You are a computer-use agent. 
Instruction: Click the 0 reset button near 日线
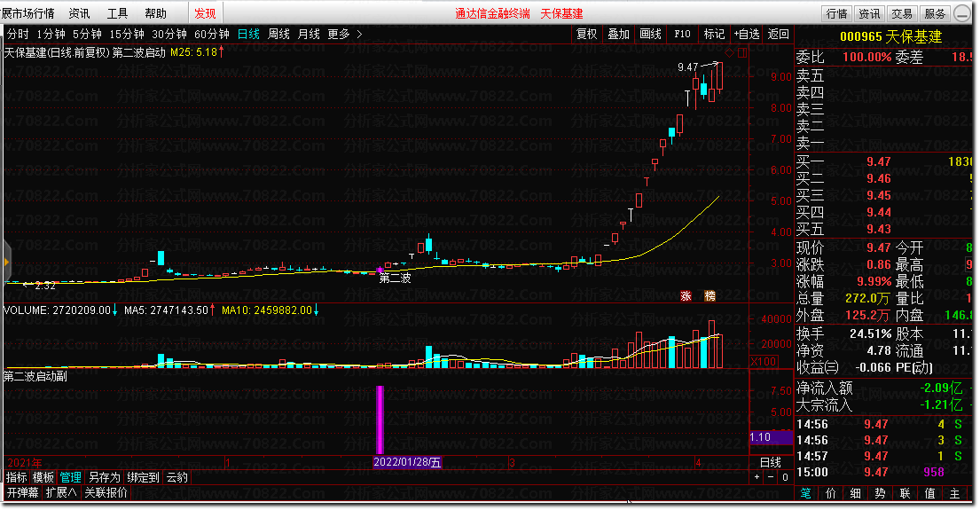click(785, 477)
